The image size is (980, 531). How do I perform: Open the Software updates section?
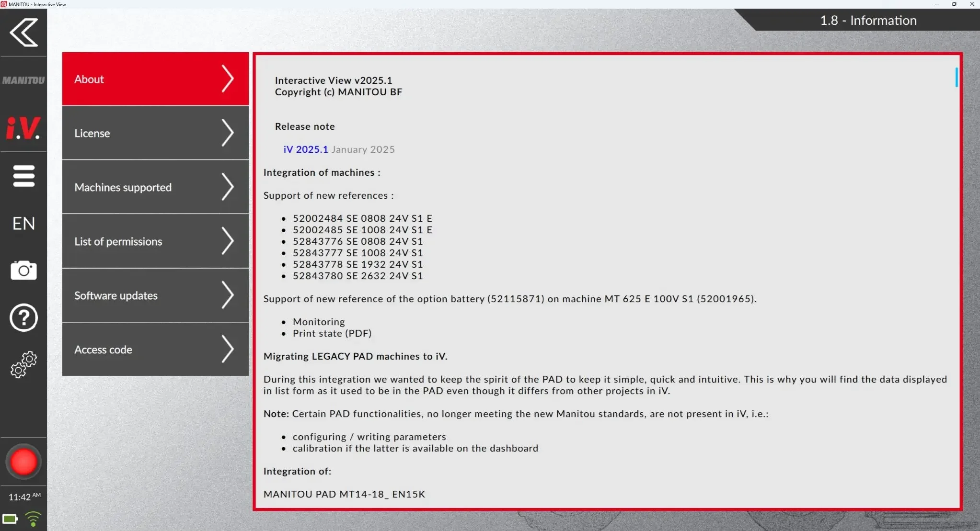(x=155, y=295)
